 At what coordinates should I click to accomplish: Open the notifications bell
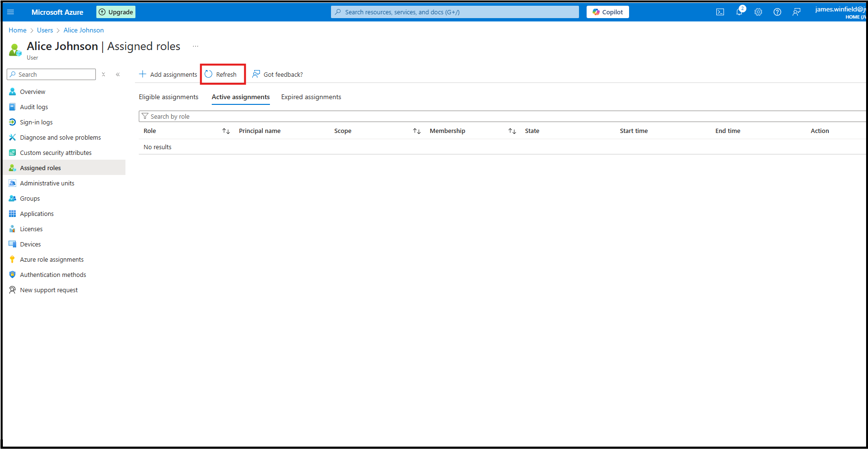[739, 12]
